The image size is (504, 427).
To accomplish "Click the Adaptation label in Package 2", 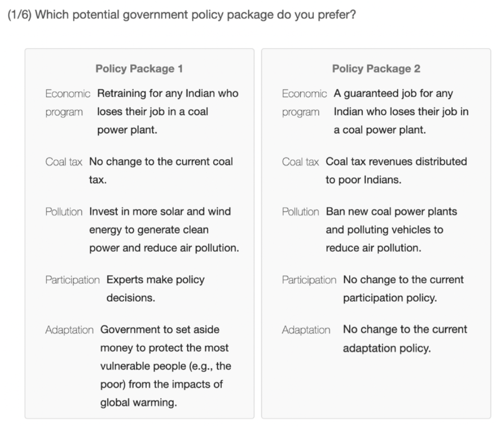I will click(x=306, y=330).
